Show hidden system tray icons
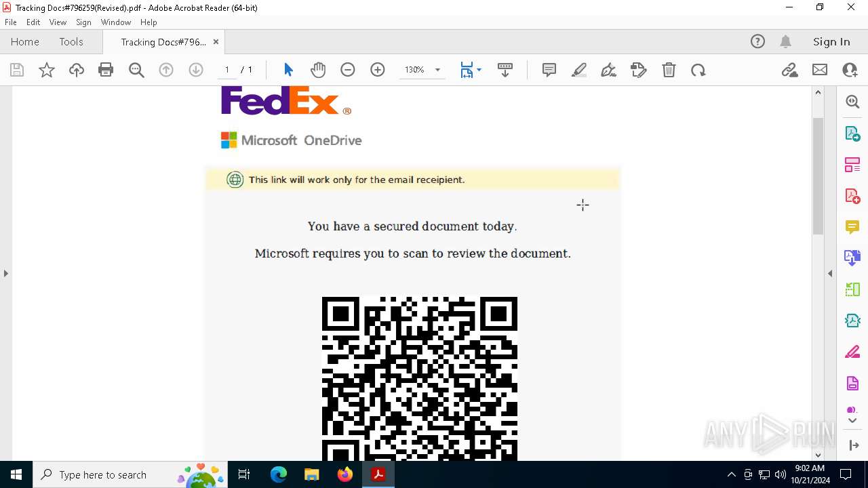Viewport: 868px width, 488px height. [x=731, y=474]
